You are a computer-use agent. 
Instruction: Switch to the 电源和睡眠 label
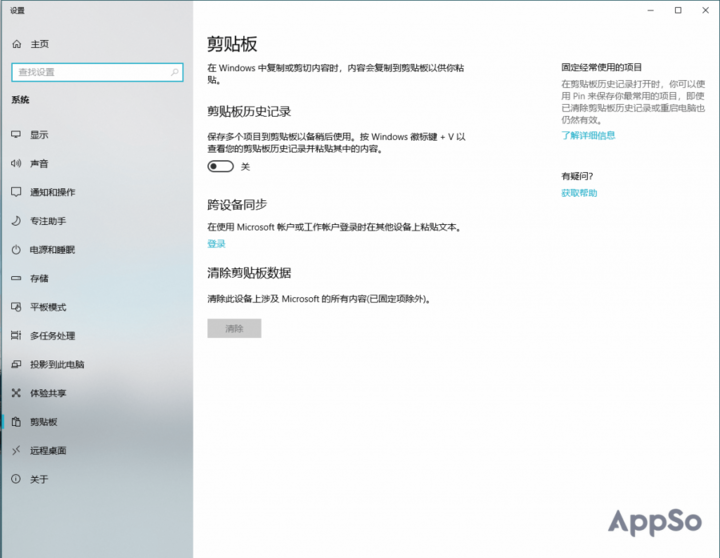(x=52, y=249)
